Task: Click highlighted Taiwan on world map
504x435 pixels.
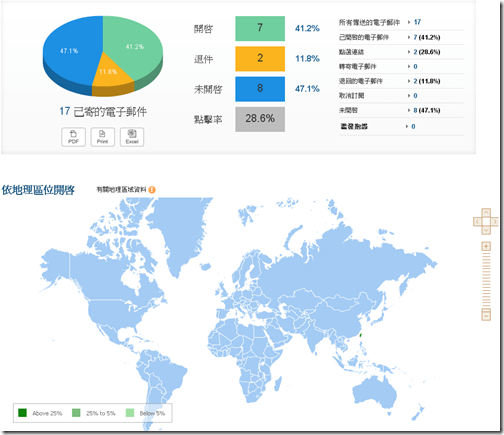Action: coord(360,334)
